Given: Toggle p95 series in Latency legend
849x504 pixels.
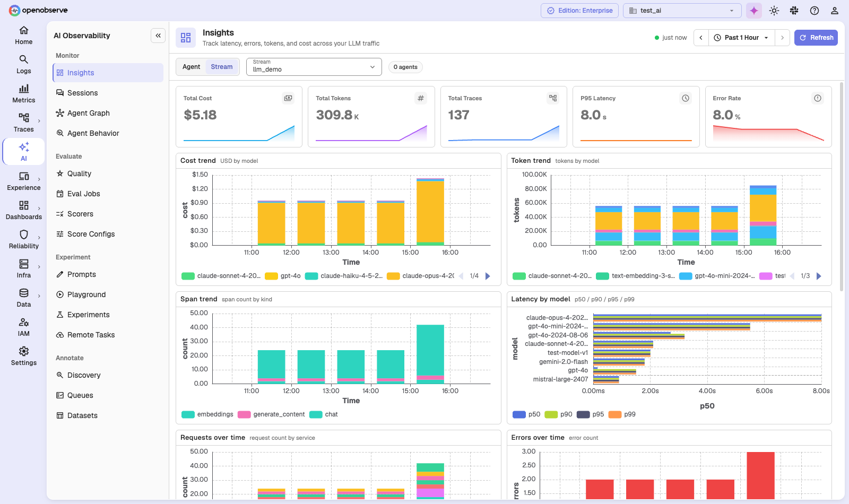Looking at the screenshot, I should [x=591, y=414].
